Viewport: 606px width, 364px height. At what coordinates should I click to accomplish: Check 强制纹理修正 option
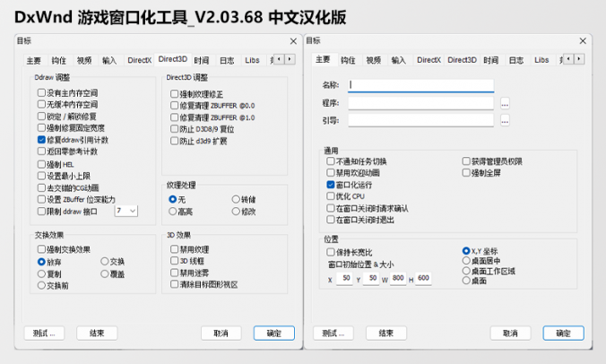pos(174,94)
